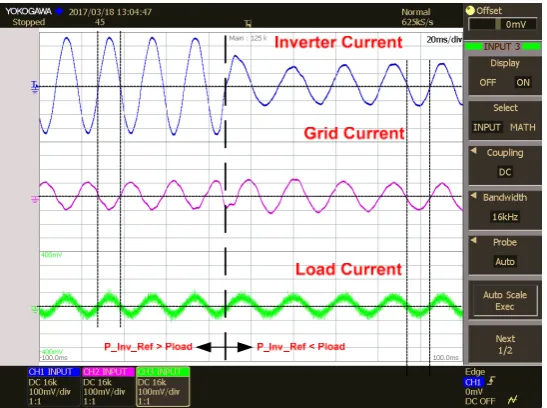Click the Offset 0mV value field
The height and width of the screenshot is (408, 547).
pyautogui.click(x=502, y=24)
